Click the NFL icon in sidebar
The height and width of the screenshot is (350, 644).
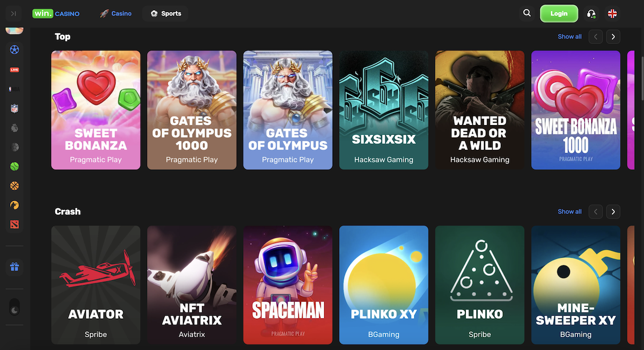(x=14, y=108)
